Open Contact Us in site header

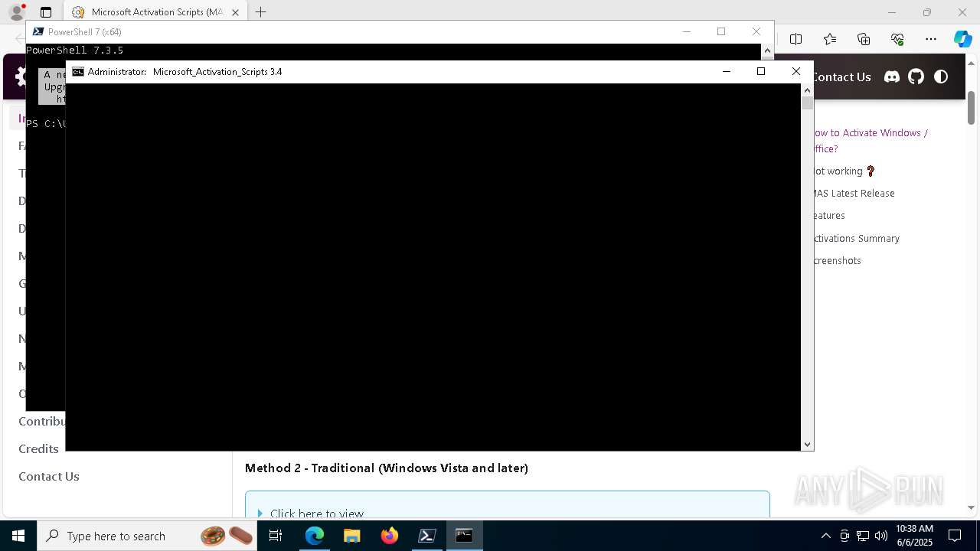(x=841, y=77)
